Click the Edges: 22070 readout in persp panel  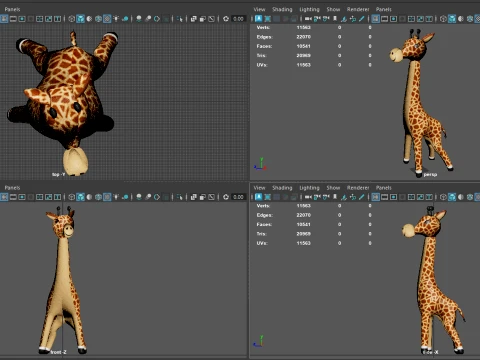click(283, 37)
